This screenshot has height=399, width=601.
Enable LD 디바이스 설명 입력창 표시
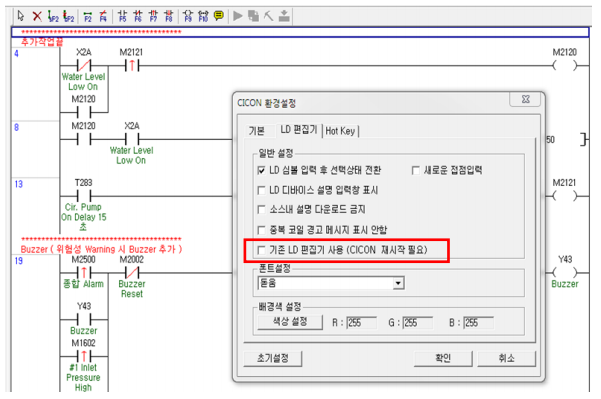261,190
